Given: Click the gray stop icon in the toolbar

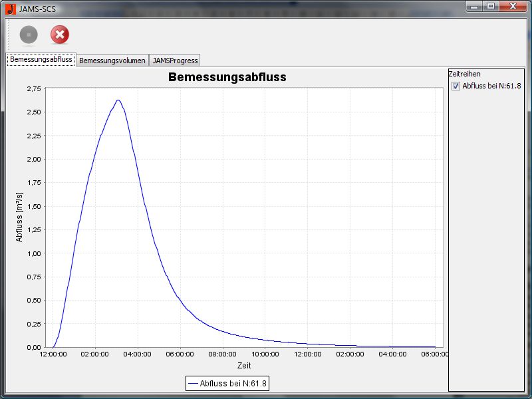Looking at the screenshot, I should (x=29, y=35).
